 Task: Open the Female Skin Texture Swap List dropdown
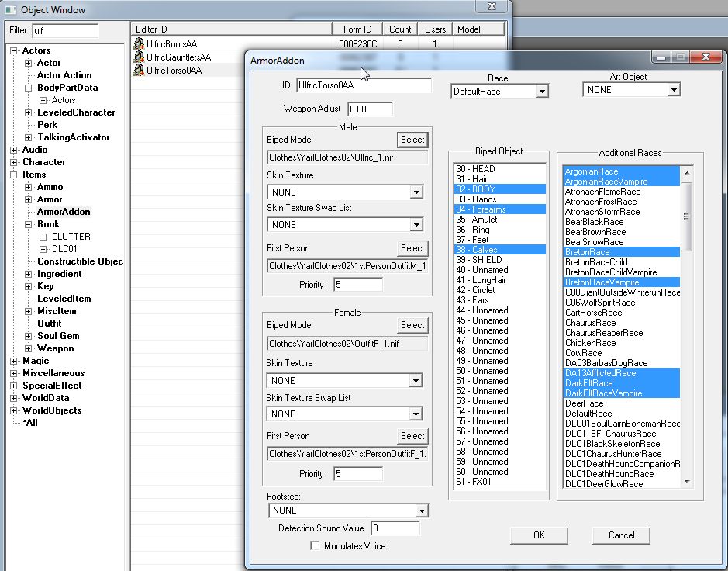(x=416, y=414)
